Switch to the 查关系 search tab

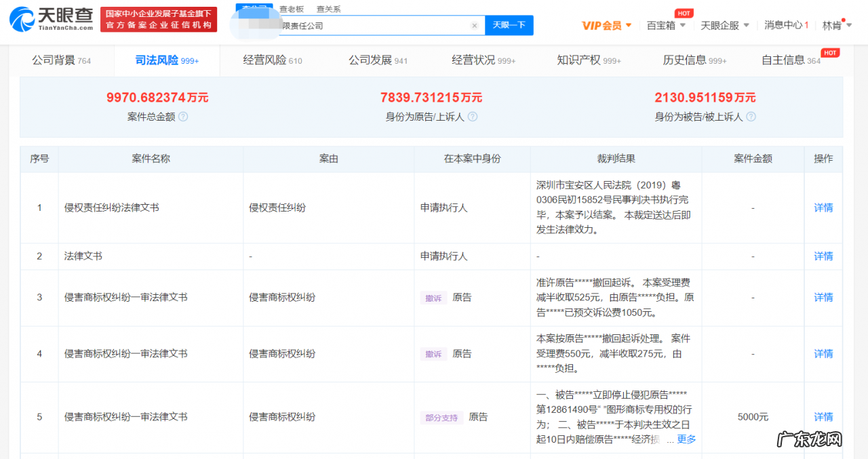[329, 9]
